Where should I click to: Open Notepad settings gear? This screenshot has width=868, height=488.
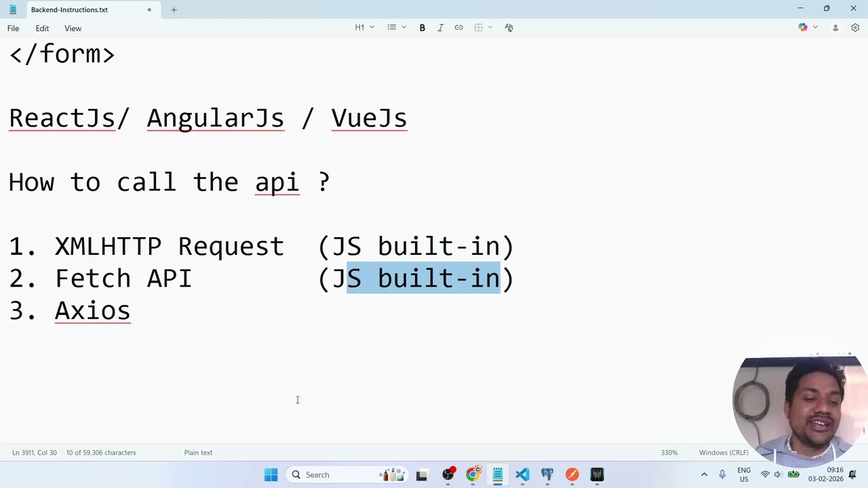click(855, 28)
